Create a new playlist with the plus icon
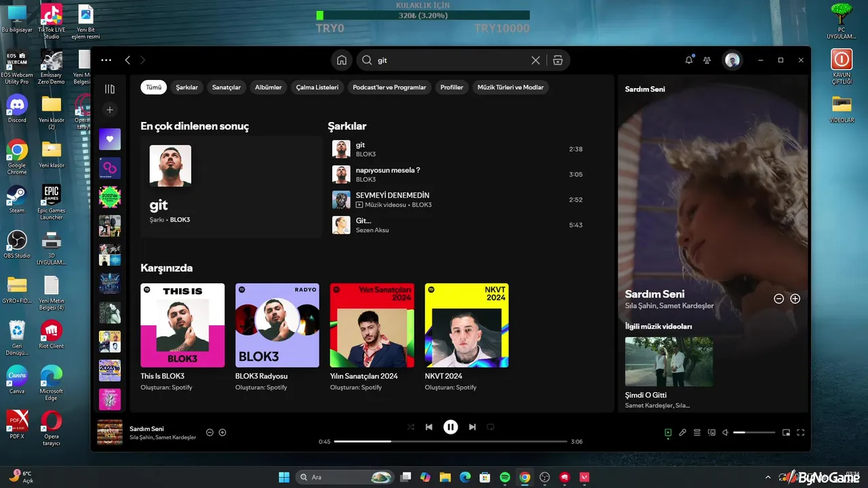 pos(110,110)
